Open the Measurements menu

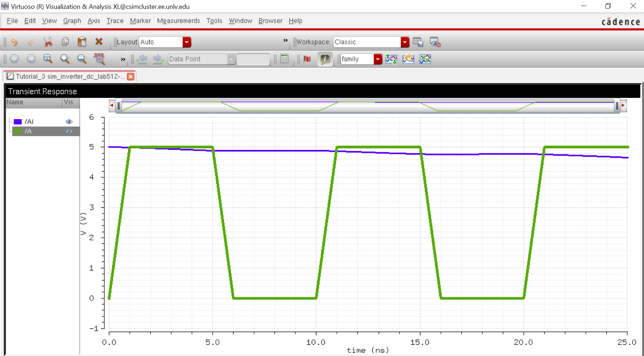[x=178, y=21]
